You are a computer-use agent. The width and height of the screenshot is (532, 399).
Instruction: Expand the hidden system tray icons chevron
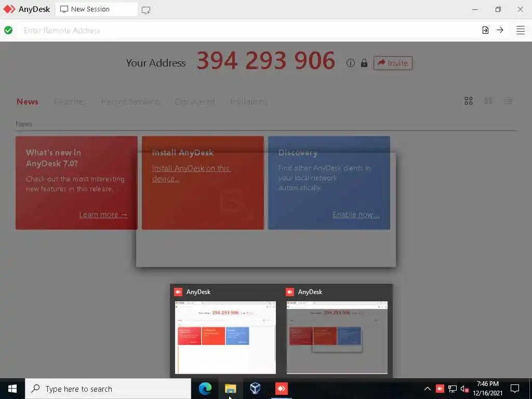pyautogui.click(x=428, y=389)
